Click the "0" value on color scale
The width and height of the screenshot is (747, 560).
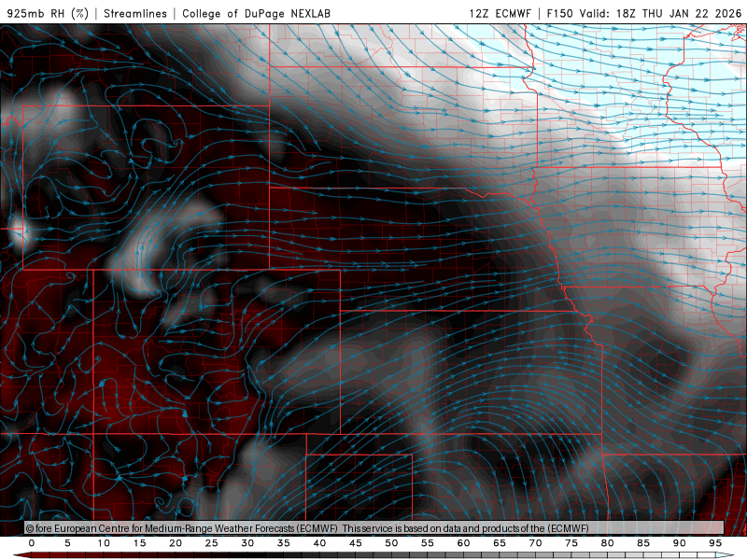[32, 543]
